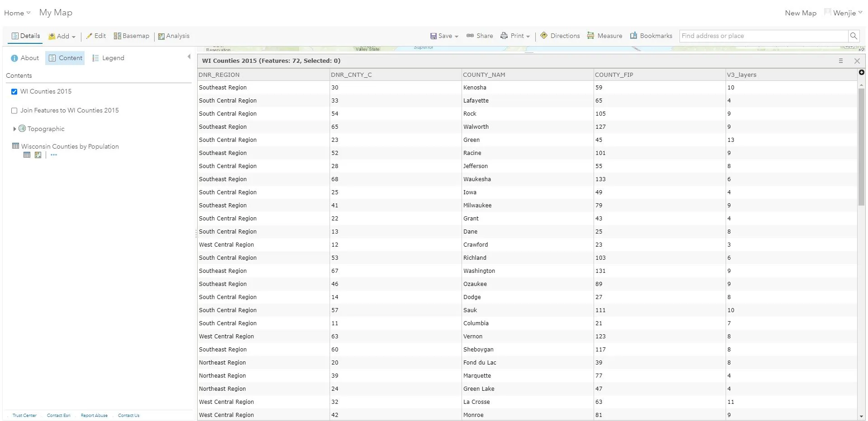The image size is (868, 421).
Task: Uncheck the WI Counties 2015 layer
Action: click(x=14, y=92)
